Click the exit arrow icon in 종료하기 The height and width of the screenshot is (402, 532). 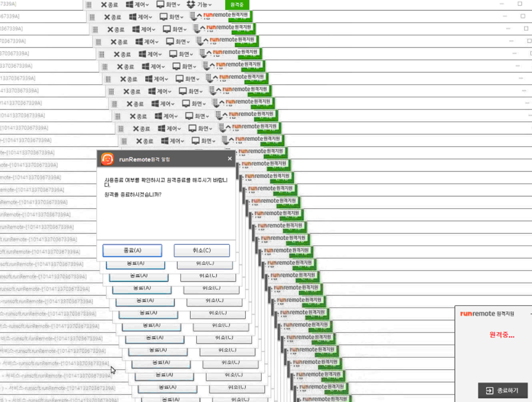click(489, 391)
